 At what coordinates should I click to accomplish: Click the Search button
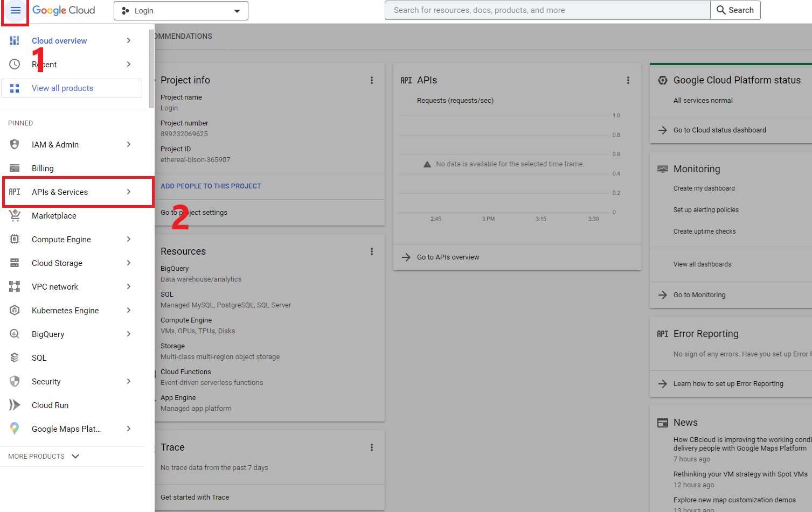735,10
